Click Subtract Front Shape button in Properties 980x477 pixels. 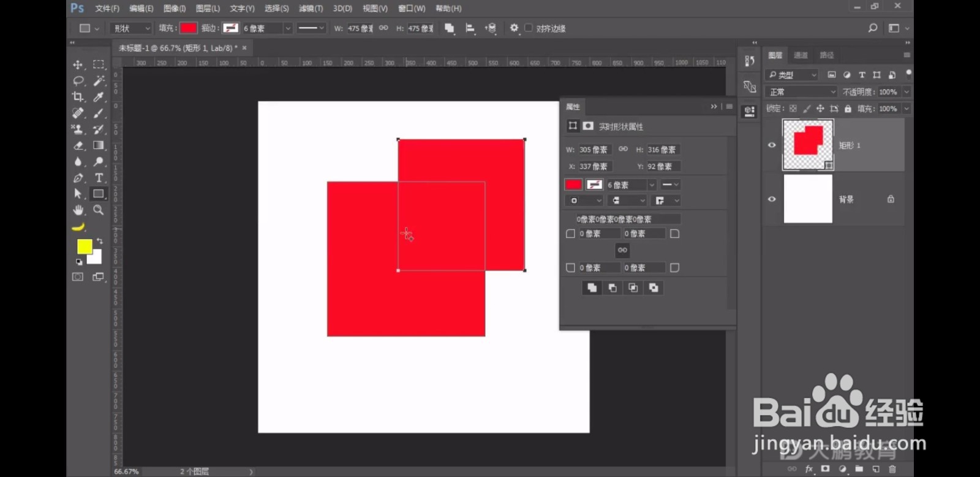tap(612, 288)
